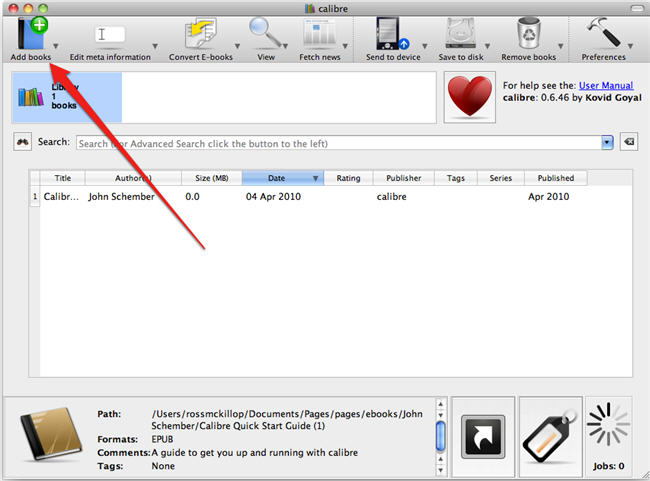Sort by Series column header
The width and height of the screenshot is (650, 481).
coord(501,178)
